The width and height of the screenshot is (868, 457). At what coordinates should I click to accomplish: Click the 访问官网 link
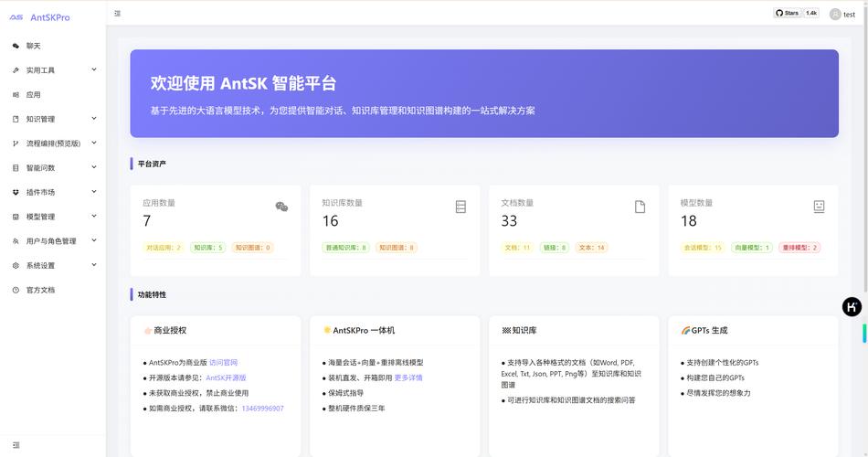[x=223, y=363]
